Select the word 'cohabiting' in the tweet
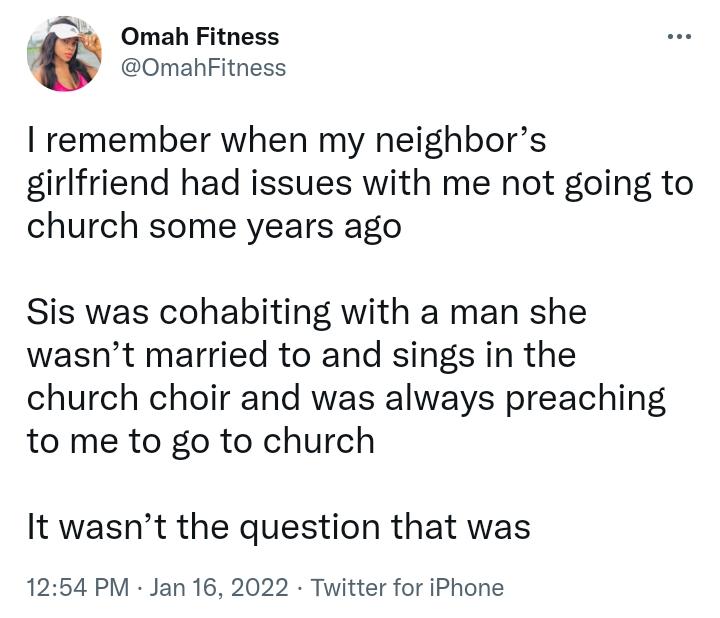Image resolution: width=720 pixels, height=618 pixels. click(245, 313)
